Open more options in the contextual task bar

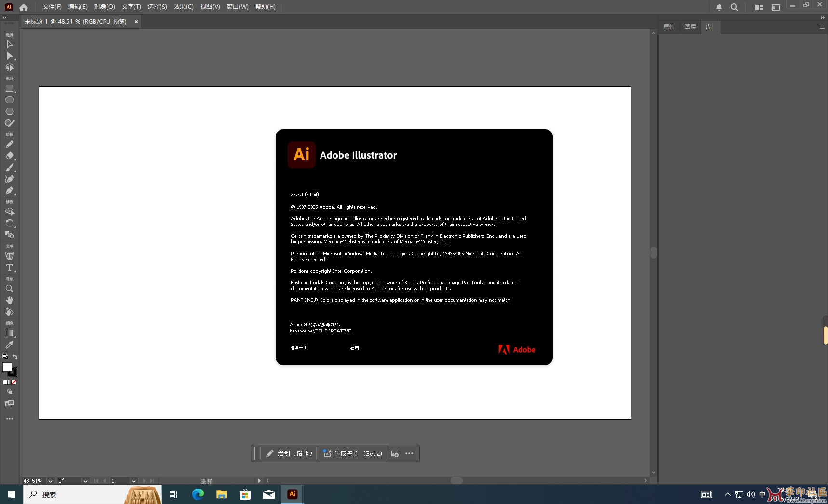tap(409, 453)
